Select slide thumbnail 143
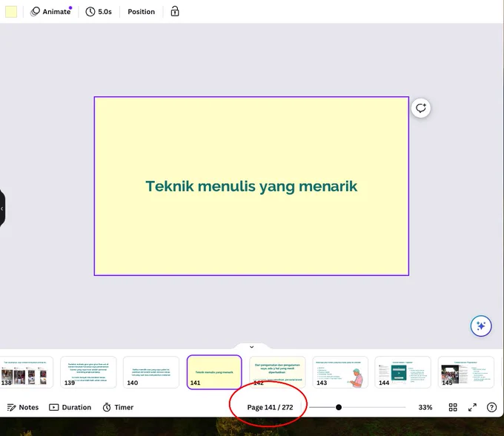The height and width of the screenshot is (436, 504). pyautogui.click(x=340, y=372)
